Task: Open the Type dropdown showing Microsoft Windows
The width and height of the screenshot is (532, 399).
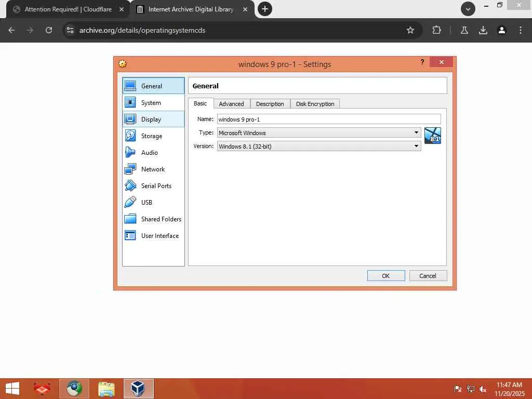Action: pos(319,132)
